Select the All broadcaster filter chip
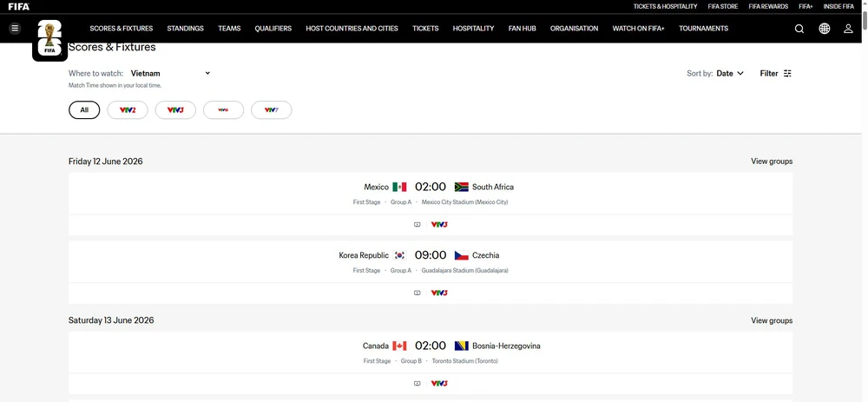Screen dimensions: 868x402 [84, 110]
